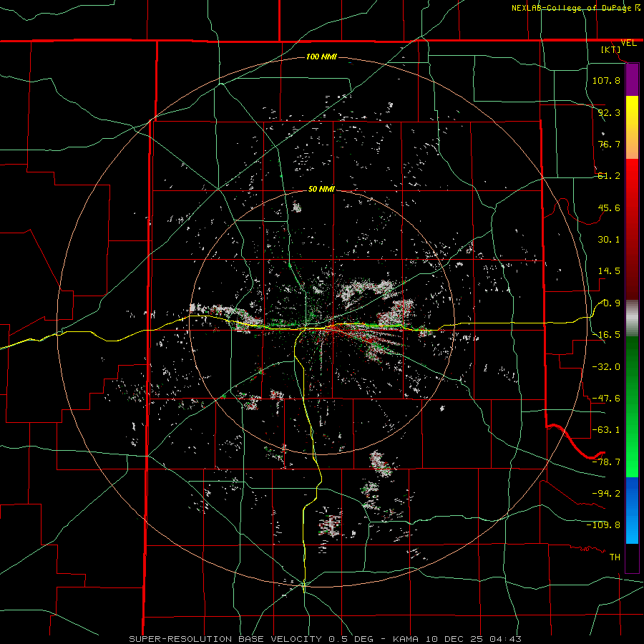Click the 76.7 scale value
This screenshot has width=644, height=644.
[x=609, y=144]
